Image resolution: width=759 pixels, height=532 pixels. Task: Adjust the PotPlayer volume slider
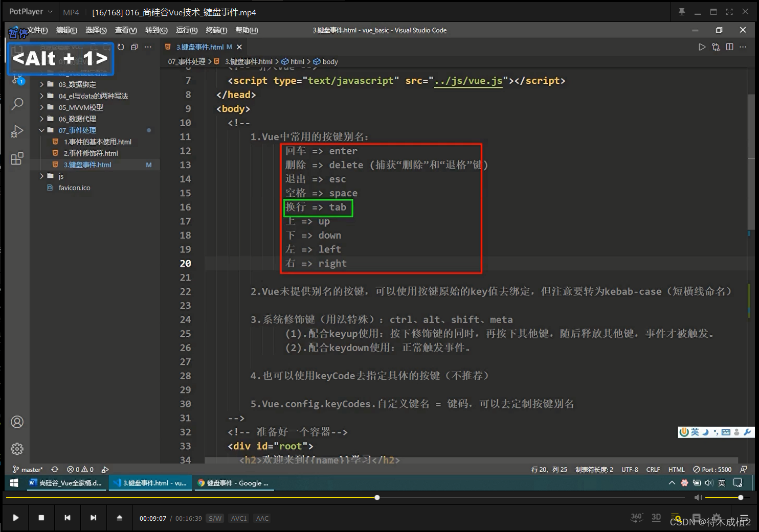pyautogui.click(x=728, y=497)
